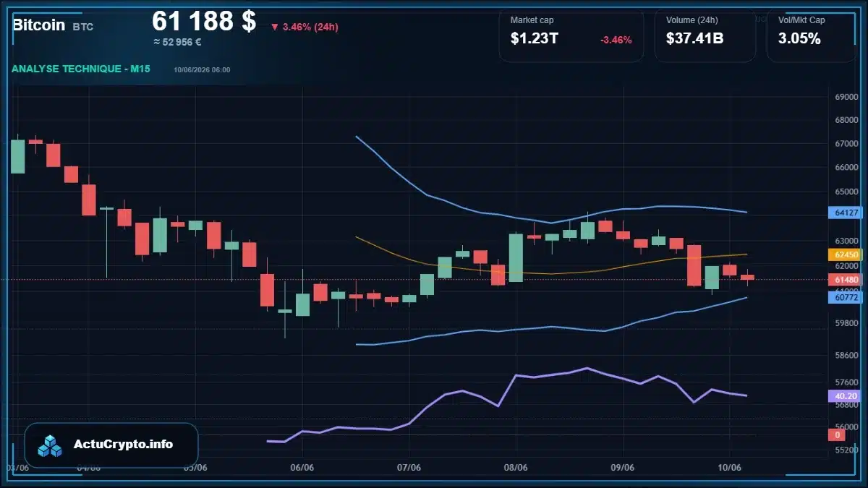The height and width of the screenshot is (488, 868).
Task: Click the ≈ 52 956 € euro value
Action: coord(177,42)
